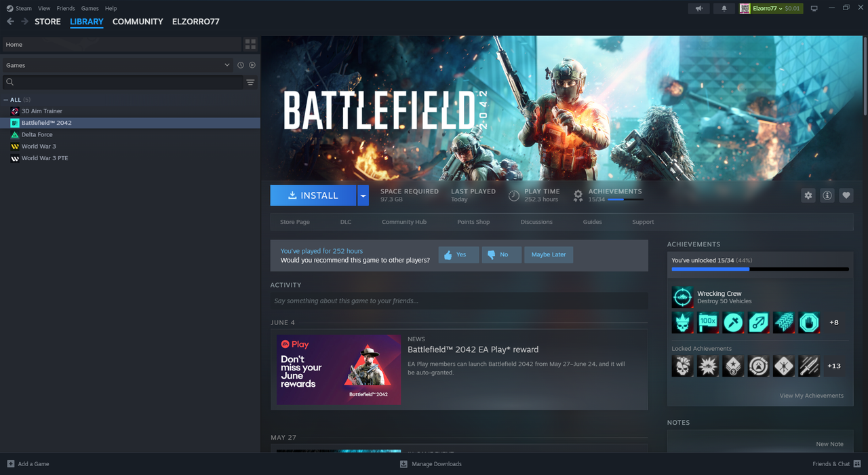Image resolution: width=868 pixels, height=475 pixels.
Task: Open Add a Game plus icon
Action: (10, 464)
